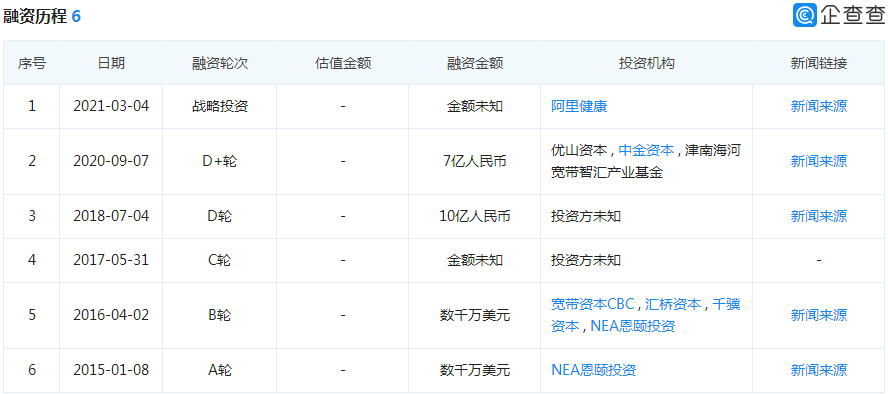The image size is (888, 394).
Task: Open the 宽带资本CBC investor link
Action: pos(593,304)
